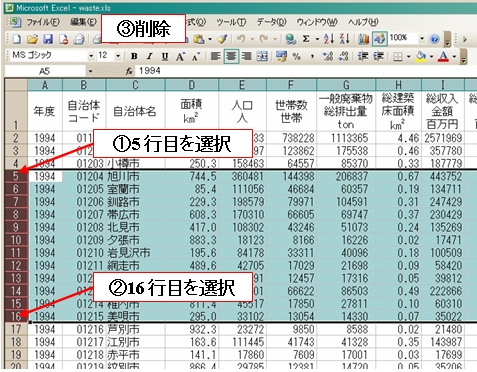Viewport: 477px width, 372px height.
Task: Sort descending with the Z-A icon
Action: (344, 39)
